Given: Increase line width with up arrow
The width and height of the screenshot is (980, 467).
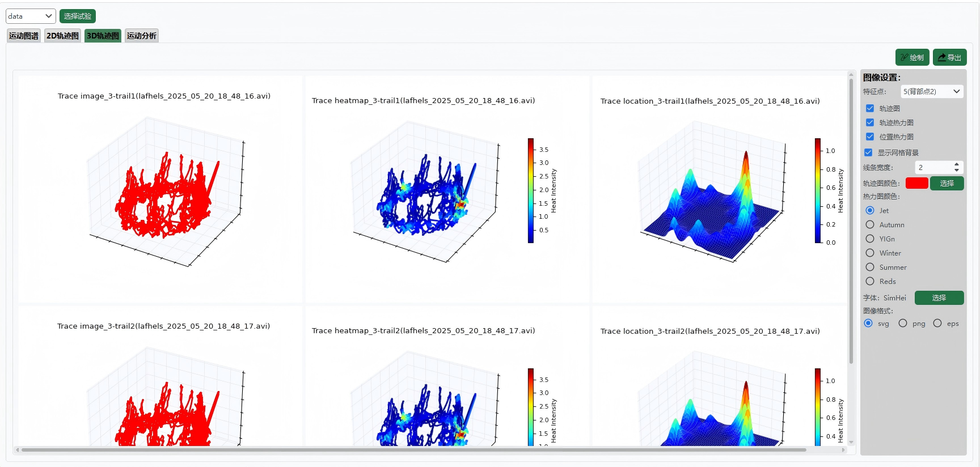Looking at the screenshot, I should [x=957, y=164].
